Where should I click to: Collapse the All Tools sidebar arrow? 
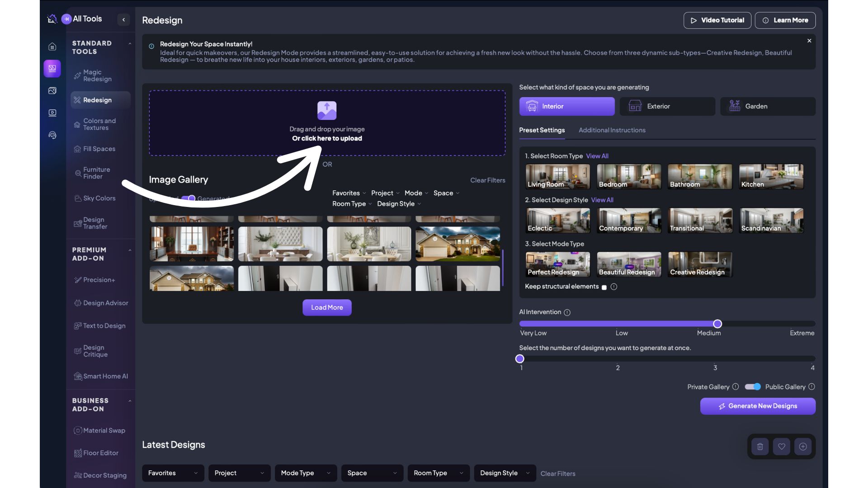123,19
